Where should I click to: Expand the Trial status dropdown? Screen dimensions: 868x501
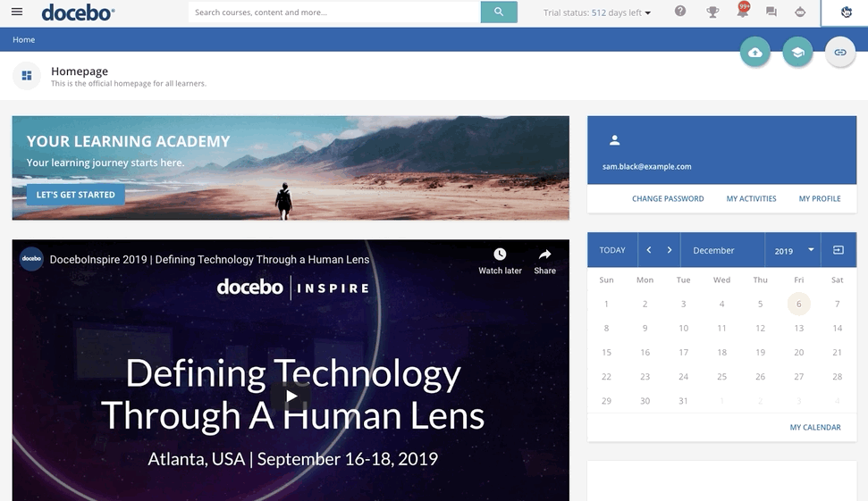click(597, 13)
